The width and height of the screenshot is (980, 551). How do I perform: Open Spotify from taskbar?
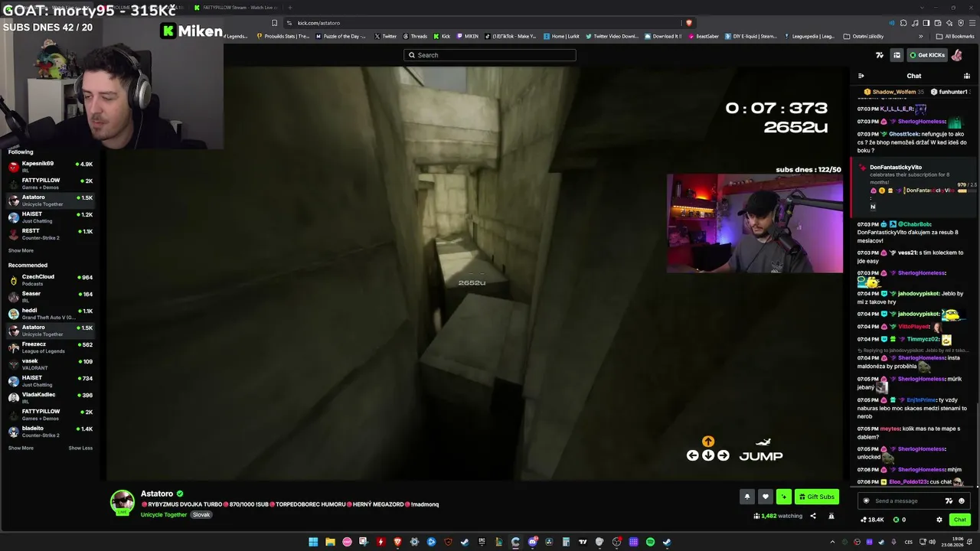point(650,542)
